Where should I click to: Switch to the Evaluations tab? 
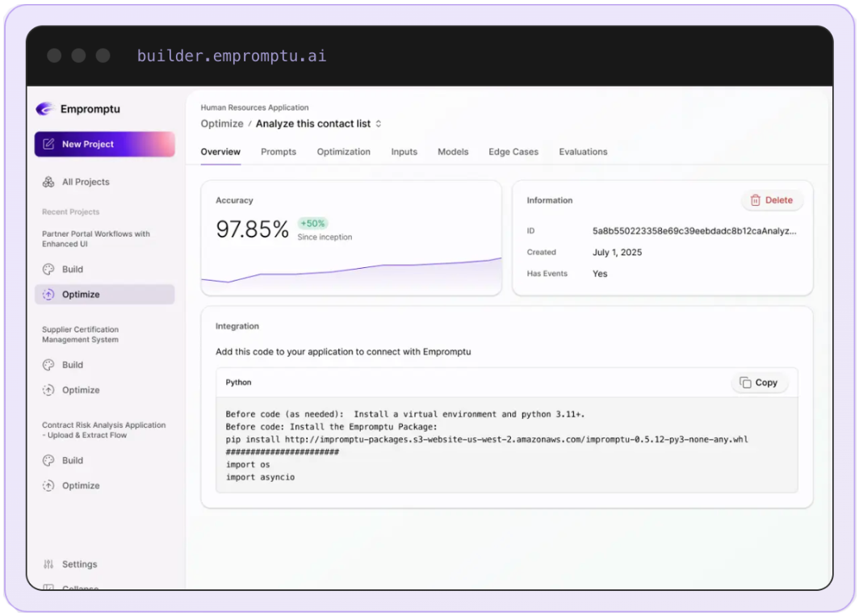tap(583, 152)
